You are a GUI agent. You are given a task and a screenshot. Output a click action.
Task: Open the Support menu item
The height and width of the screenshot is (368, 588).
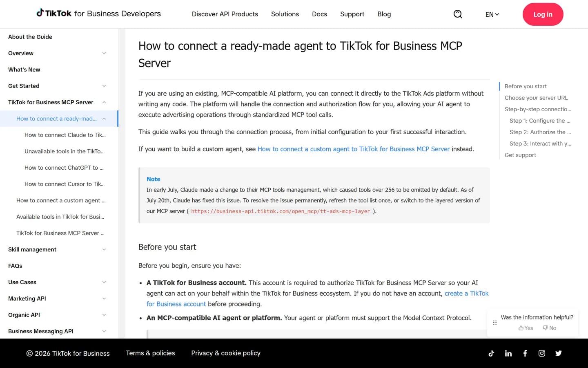(x=352, y=14)
